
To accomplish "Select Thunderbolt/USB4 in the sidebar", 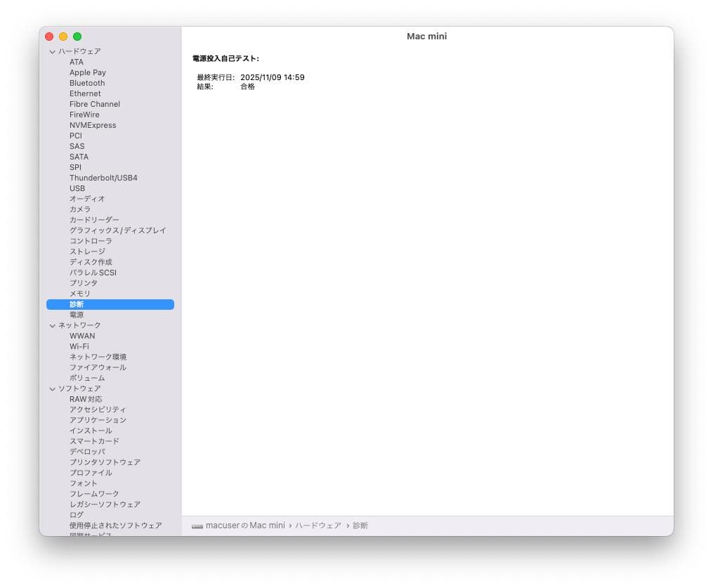I will [103, 178].
